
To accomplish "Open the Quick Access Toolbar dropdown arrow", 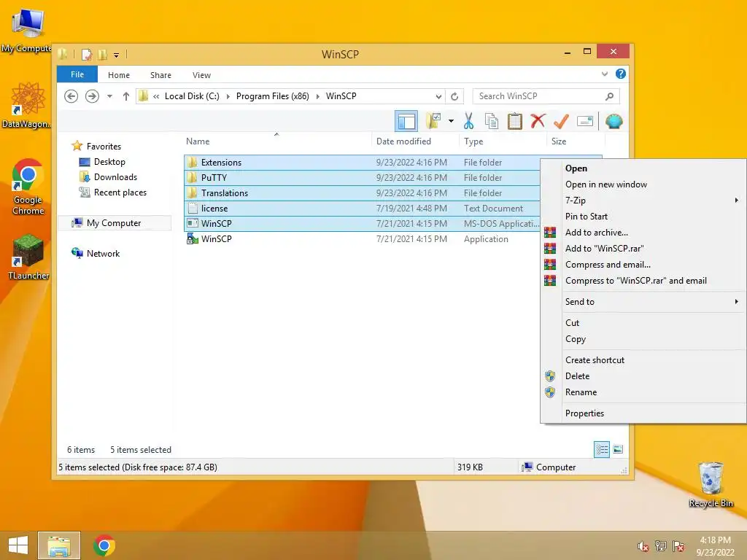I will 116,55.
